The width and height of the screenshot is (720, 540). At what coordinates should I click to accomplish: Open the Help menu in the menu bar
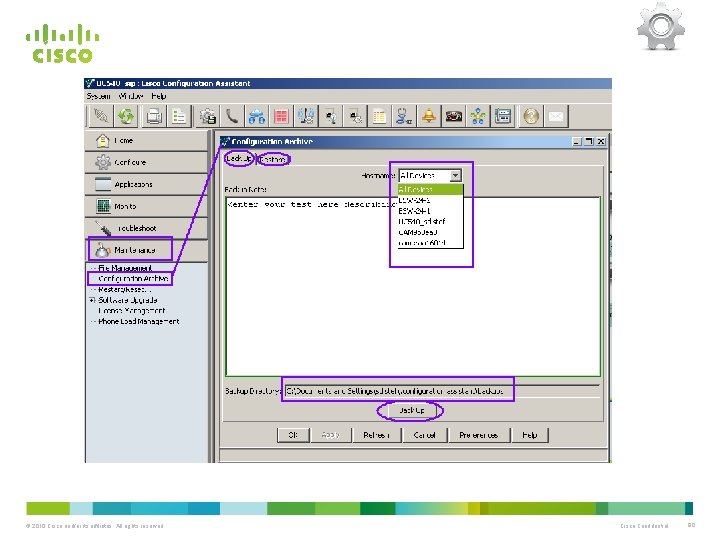click(159, 96)
